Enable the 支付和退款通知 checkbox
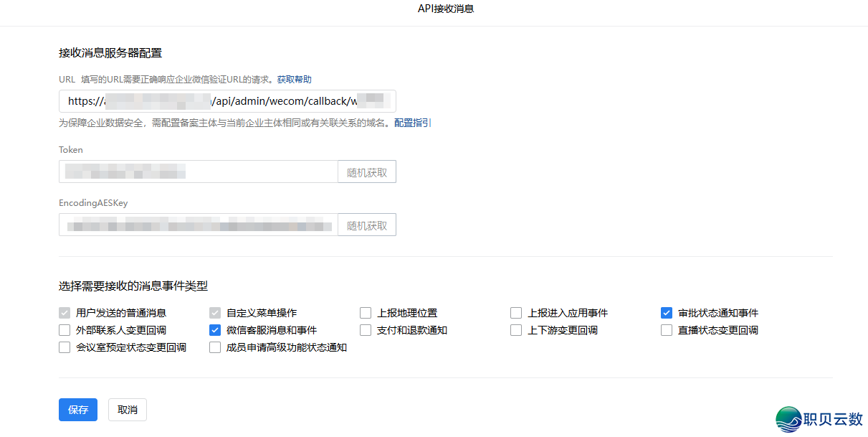The width and height of the screenshot is (868, 437). point(366,329)
